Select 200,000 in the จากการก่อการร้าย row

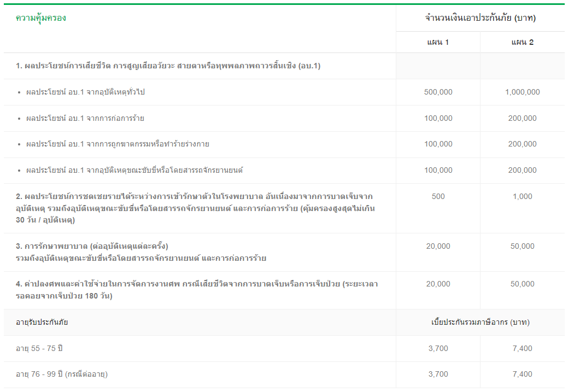tap(523, 118)
